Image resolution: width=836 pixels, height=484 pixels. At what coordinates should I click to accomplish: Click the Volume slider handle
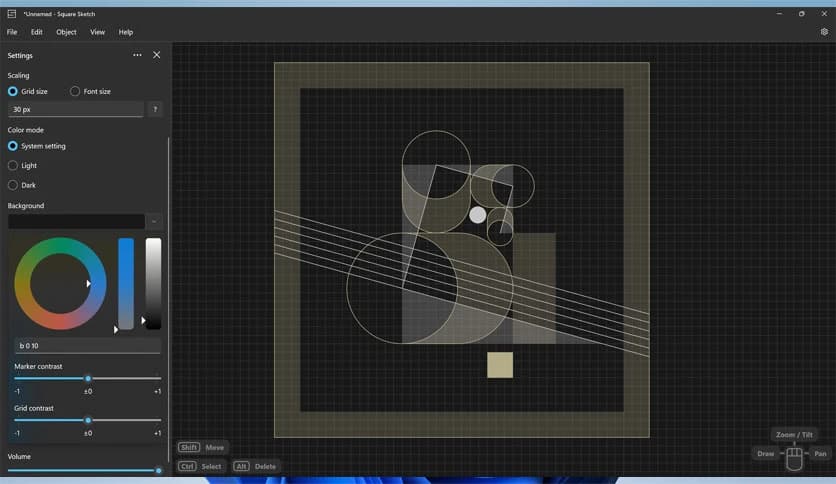click(158, 471)
